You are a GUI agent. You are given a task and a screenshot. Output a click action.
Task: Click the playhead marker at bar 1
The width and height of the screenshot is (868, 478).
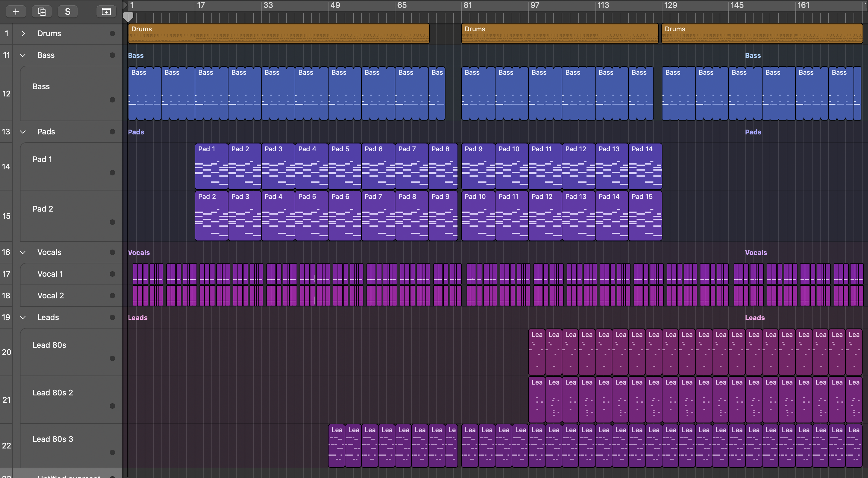pos(128,17)
